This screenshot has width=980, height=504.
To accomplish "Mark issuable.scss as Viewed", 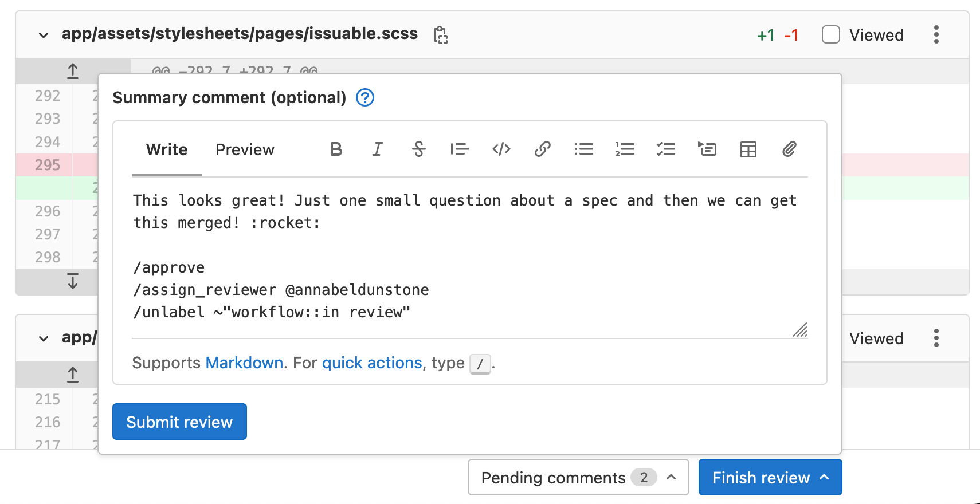I will coord(830,34).
